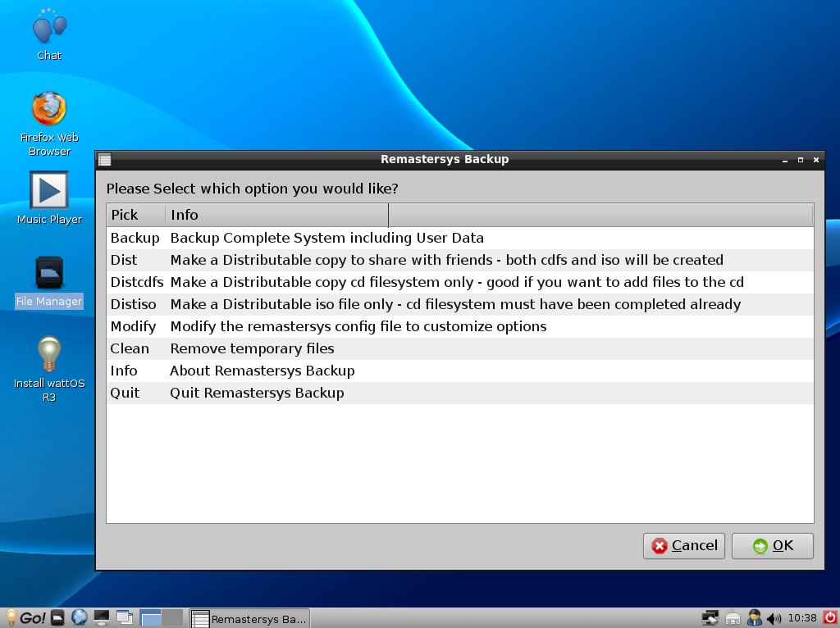Click the clock showing 10:38

(x=802, y=618)
